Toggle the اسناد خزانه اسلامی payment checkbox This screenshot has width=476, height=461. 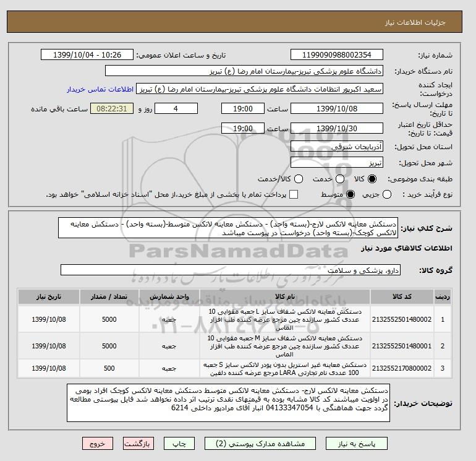tap(294, 194)
